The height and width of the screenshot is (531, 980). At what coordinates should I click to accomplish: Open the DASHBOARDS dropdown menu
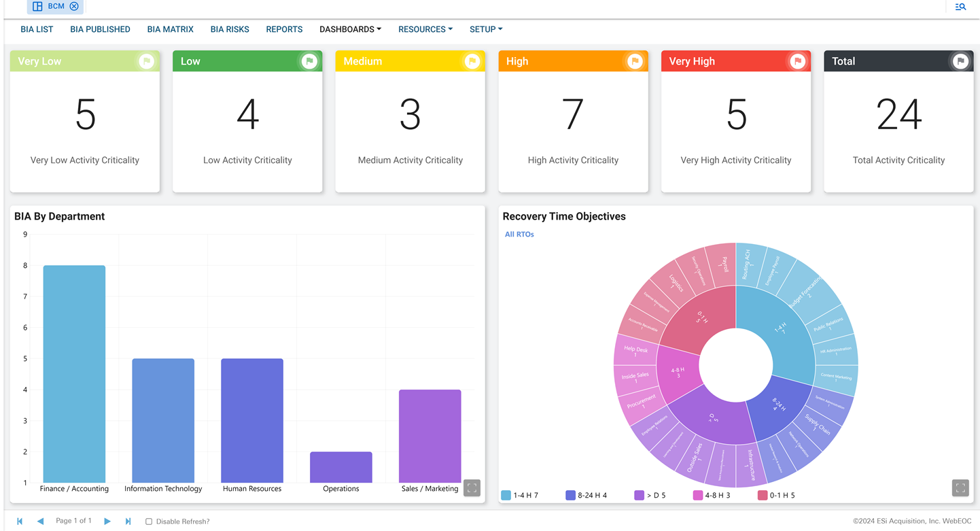tap(350, 29)
